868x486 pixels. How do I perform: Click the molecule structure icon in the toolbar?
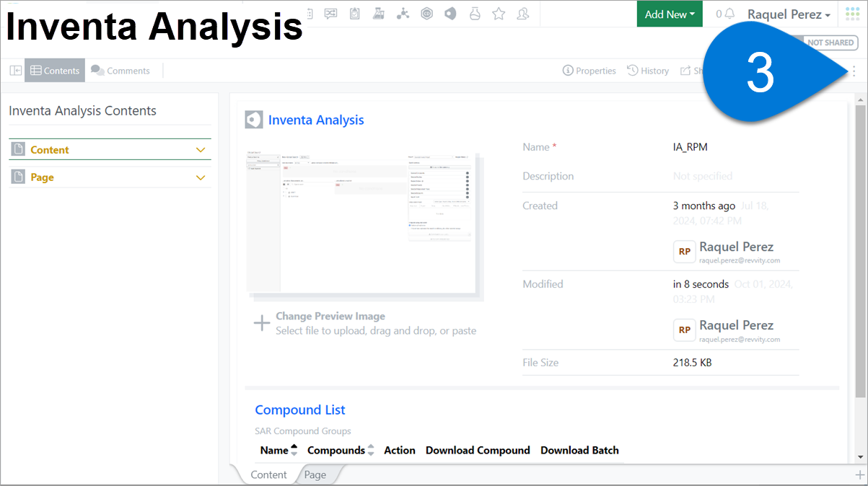pyautogui.click(x=403, y=13)
